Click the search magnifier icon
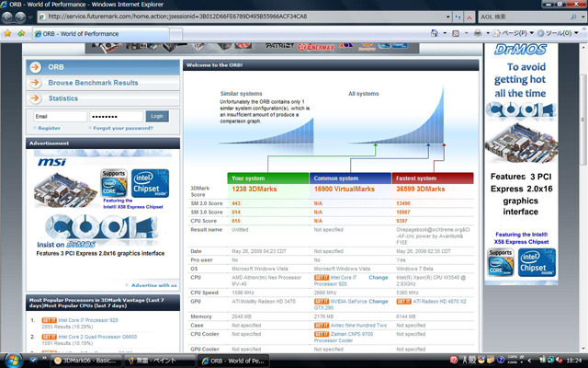Viewport: 588px width, 368px height. click(x=573, y=17)
